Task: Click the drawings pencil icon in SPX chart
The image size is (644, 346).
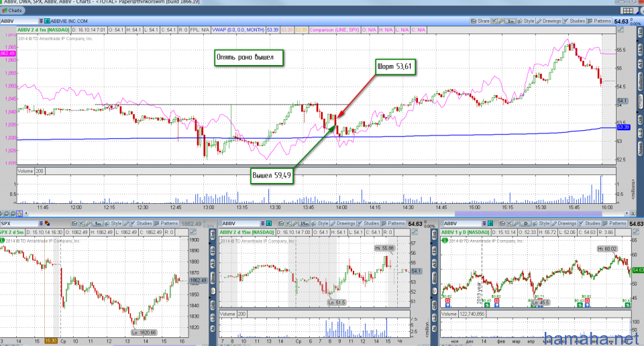Action: pos(126,224)
